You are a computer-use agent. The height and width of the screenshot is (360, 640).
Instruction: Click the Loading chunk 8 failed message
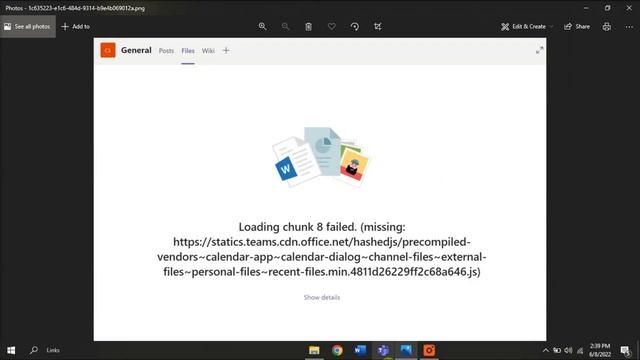click(322, 249)
